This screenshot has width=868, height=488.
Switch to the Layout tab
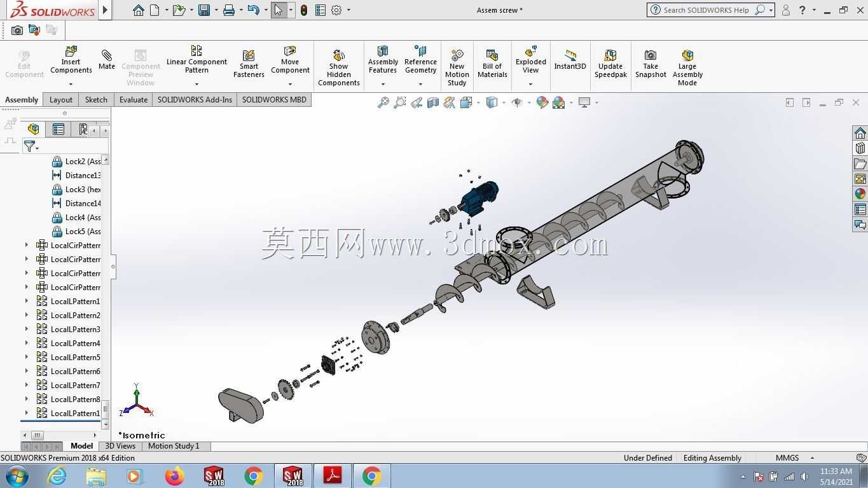tap(61, 100)
